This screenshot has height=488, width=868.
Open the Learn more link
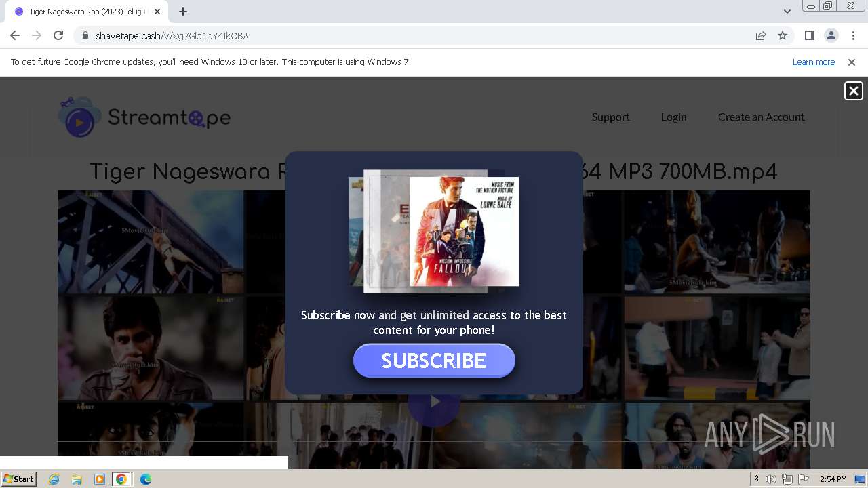pyautogui.click(x=814, y=62)
